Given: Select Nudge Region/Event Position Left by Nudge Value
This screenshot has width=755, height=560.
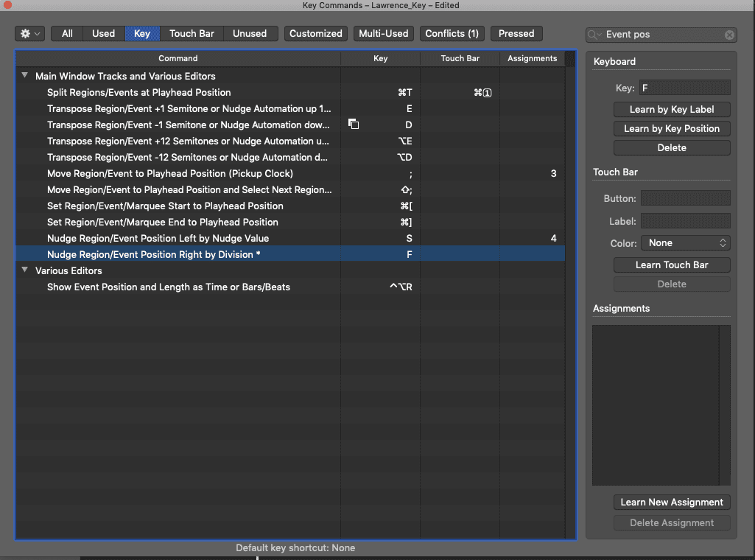Looking at the screenshot, I should point(290,238).
